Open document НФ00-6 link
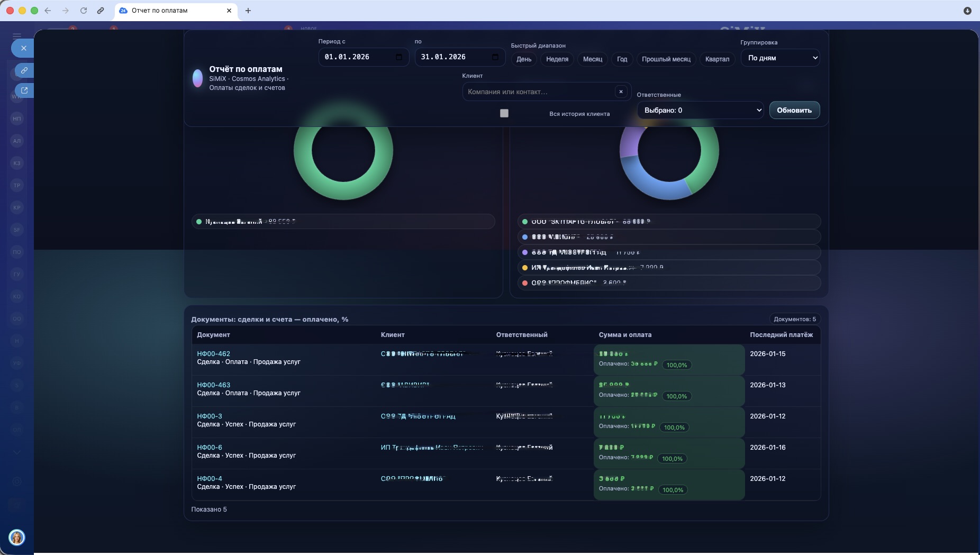The height and width of the screenshot is (555, 980). coord(210,448)
